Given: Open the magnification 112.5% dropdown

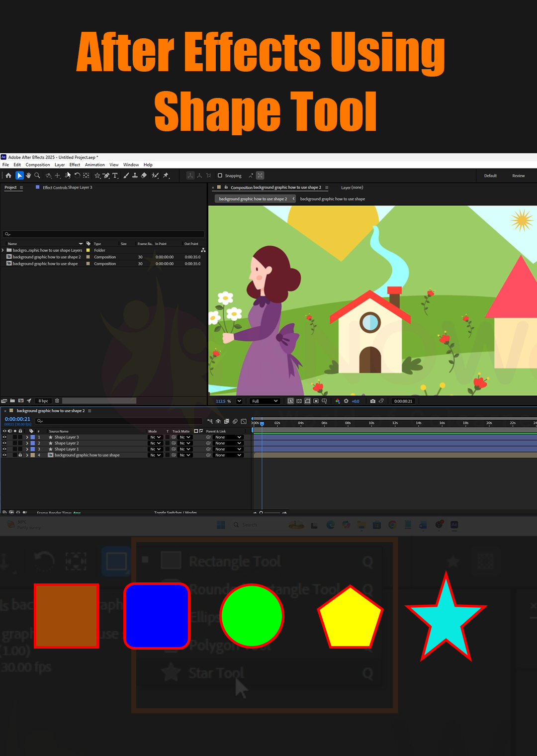Looking at the screenshot, I should [239, 401].
